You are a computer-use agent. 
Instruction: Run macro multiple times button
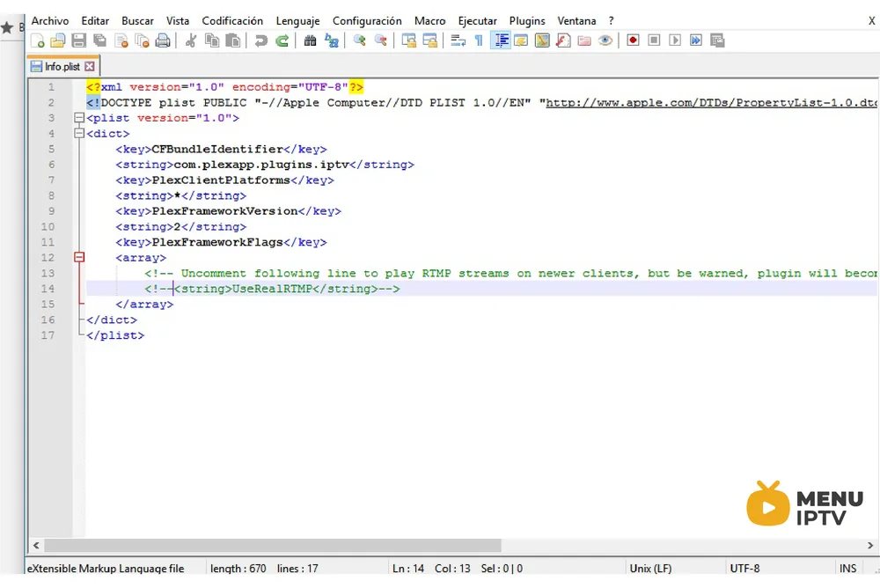tap(696, 40)
